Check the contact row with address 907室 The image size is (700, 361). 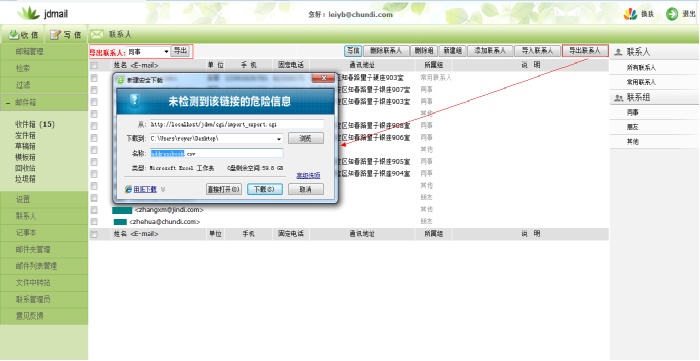(x=94, y=90)
